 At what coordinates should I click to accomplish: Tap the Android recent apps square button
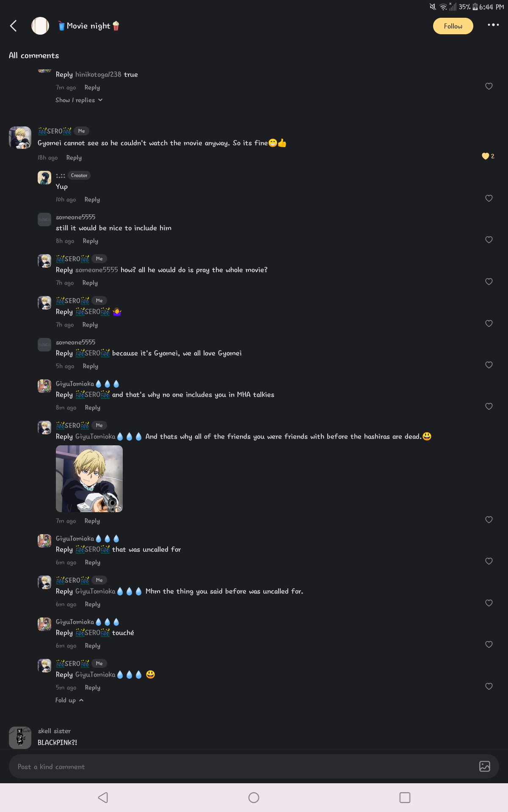tap(405, 798)
